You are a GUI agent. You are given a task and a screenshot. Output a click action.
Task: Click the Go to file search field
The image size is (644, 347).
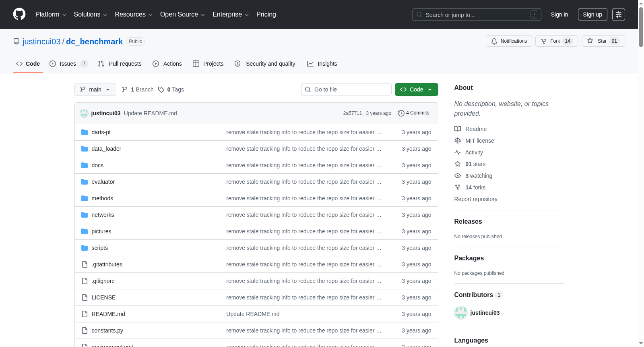[346, 89]
